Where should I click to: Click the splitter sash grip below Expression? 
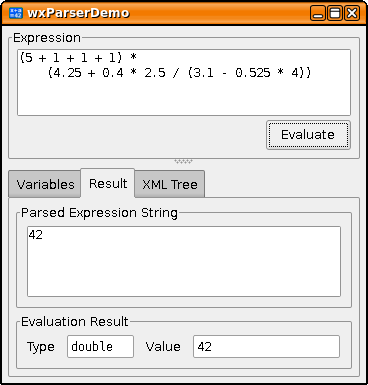tap(183, 162)
